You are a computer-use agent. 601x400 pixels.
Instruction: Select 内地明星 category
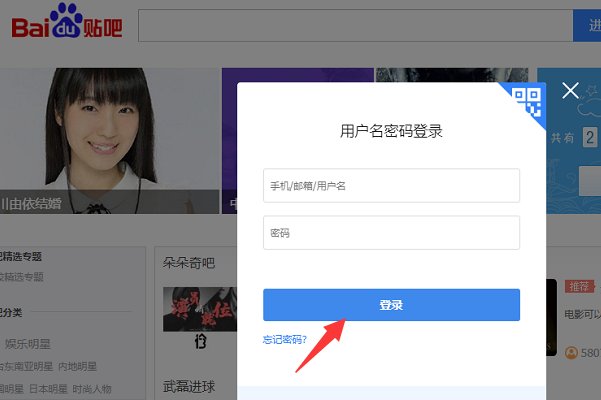click(x=77, y=367)
